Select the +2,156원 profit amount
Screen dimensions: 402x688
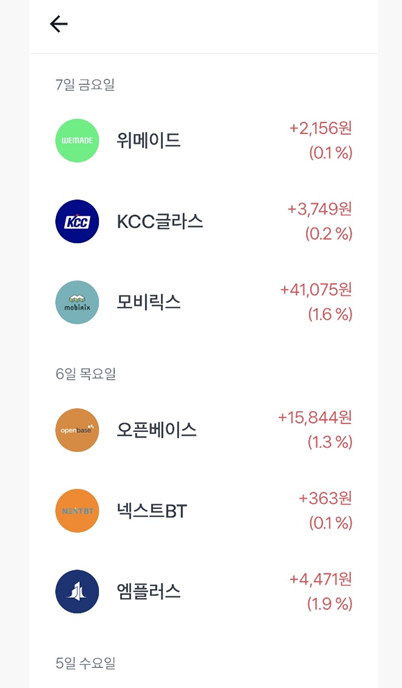(321, 128)
